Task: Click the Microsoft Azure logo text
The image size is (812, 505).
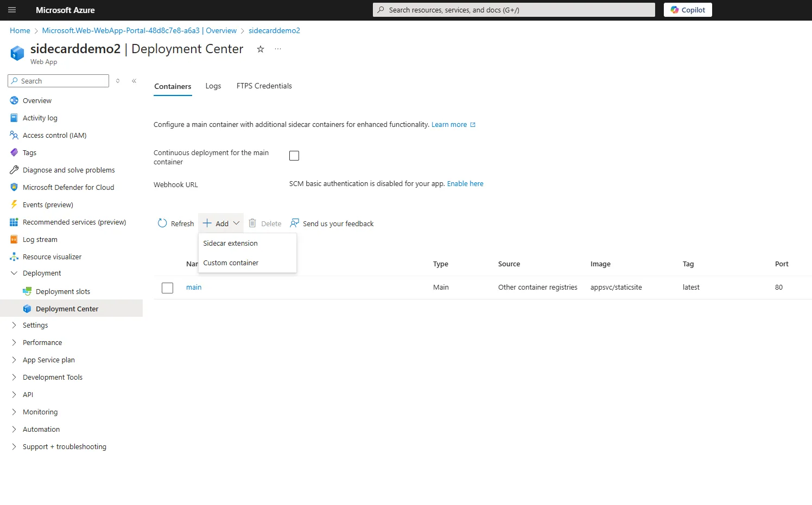Action: (65, 10)
